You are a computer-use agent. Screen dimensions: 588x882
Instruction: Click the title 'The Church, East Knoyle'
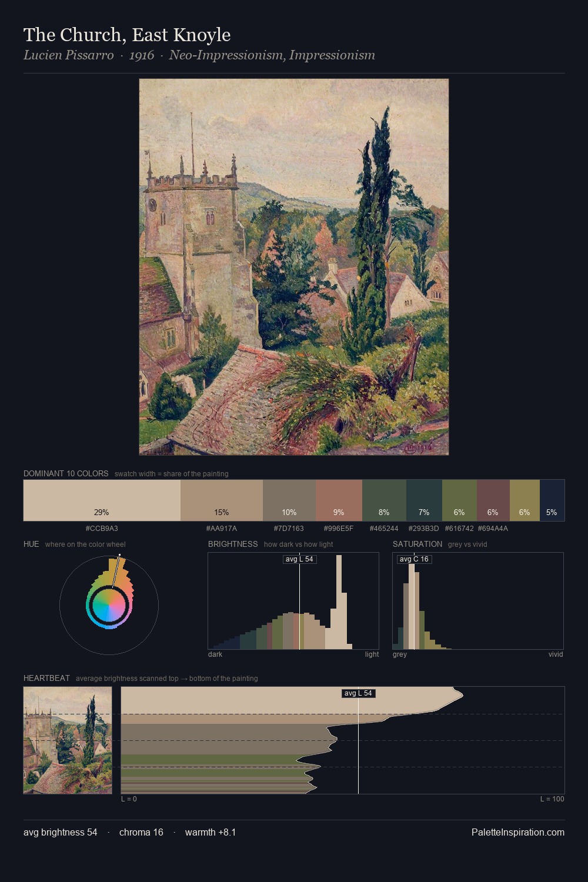pos(127,35)
